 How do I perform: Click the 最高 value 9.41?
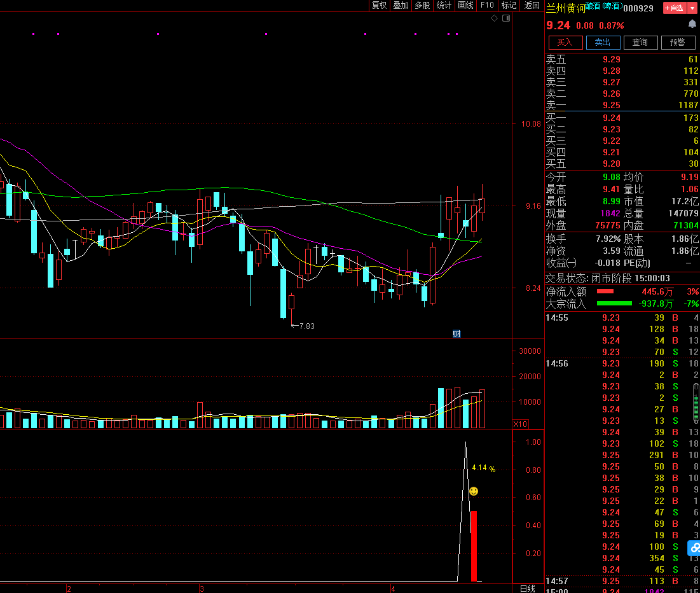point(612,190)
